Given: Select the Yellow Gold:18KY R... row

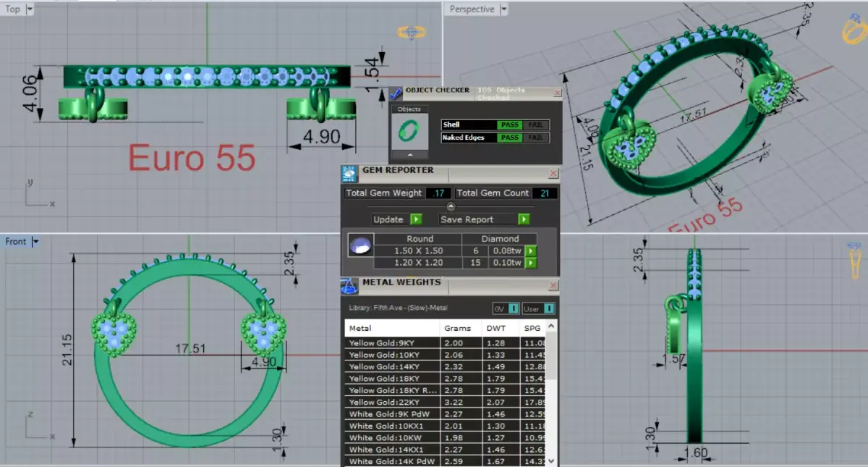Looking at the screenshot, I should 445,390.
